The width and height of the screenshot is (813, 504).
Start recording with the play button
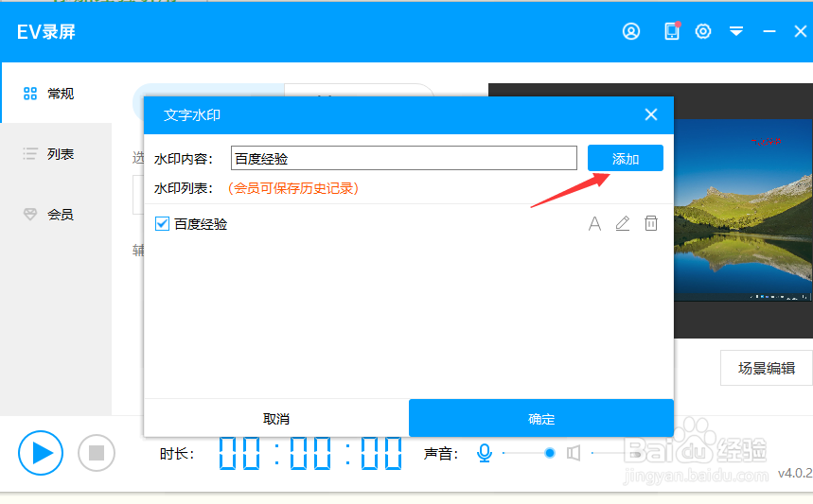41,453
